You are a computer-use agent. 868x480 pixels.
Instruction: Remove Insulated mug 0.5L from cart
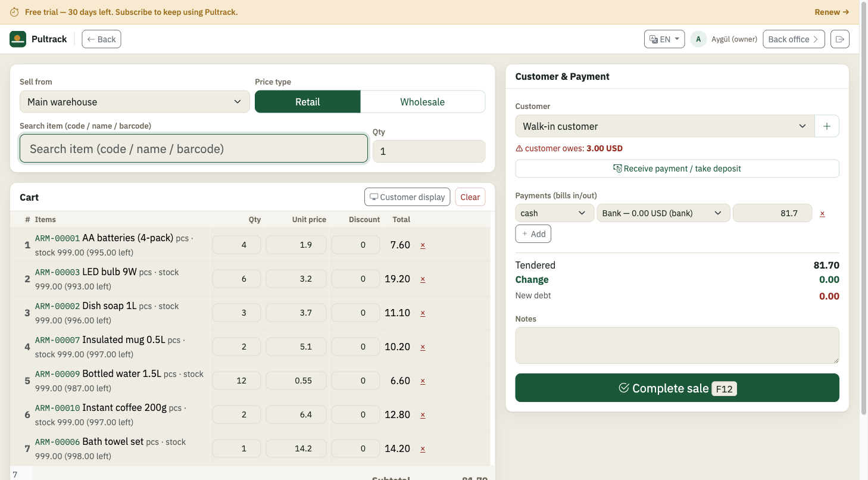423,347
